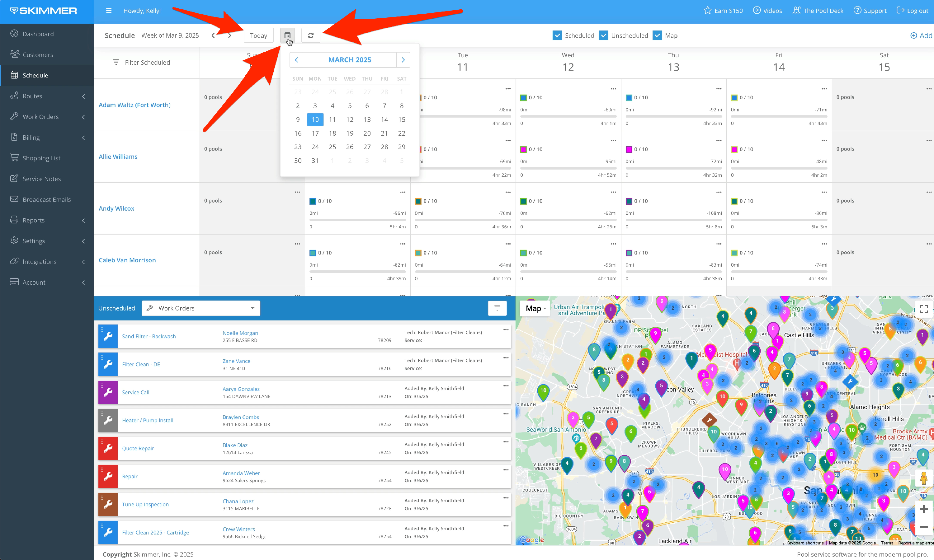Viewport: 934px width, 560px height.
Task: Click the refresh schedule icon
Action: coord(310,35)
